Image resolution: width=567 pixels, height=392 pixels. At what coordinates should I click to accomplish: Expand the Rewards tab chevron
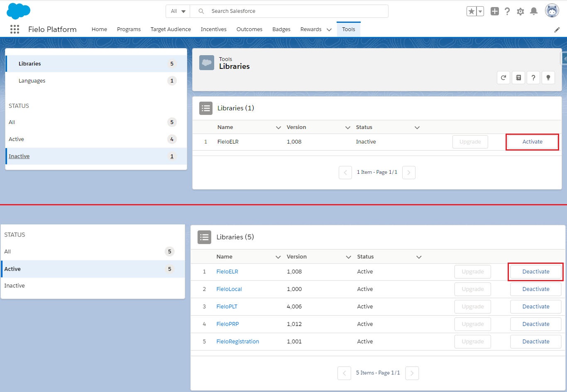coord(329,30)
